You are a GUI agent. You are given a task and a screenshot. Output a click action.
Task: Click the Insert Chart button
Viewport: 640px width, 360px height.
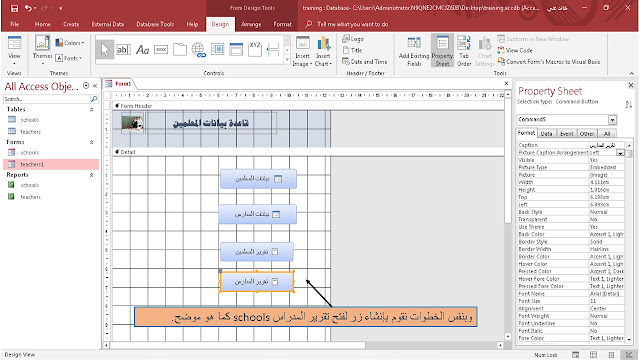[x=323, y=51]
